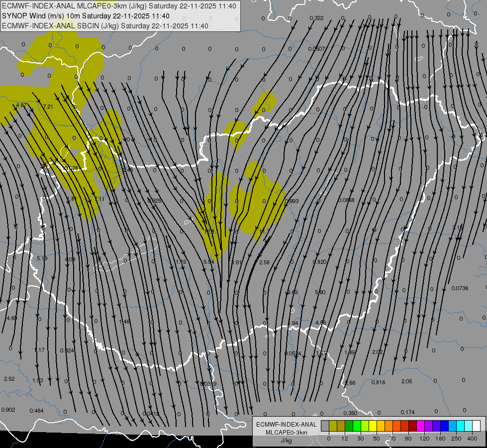Click the map value 1.17
This screenshot has width=487, height=448.
[x=39, y=350]
